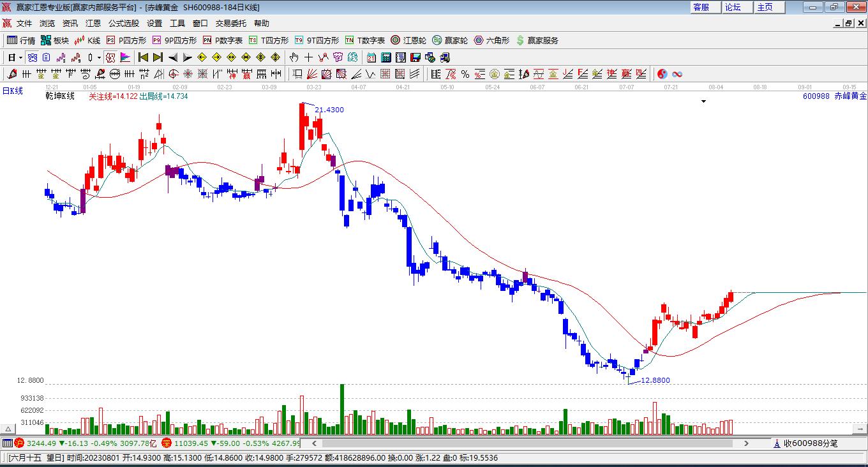Click the red pencil drawing tool
868x467 pixels.
(11, 74)
